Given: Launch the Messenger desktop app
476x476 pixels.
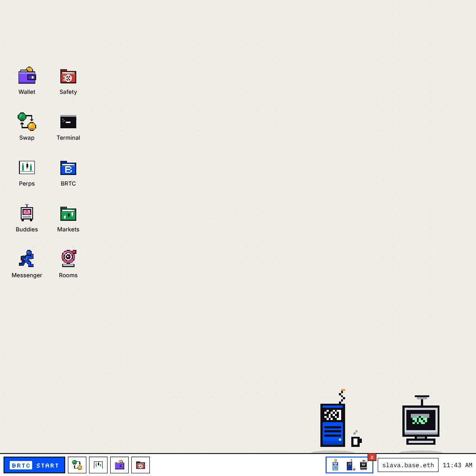Looking at the screenshot, I should pyautogui.click(x=27, y=258).
